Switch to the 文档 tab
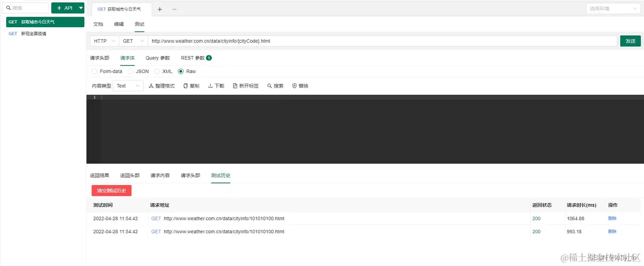This screenshot has width=644, height=266. 98,24
